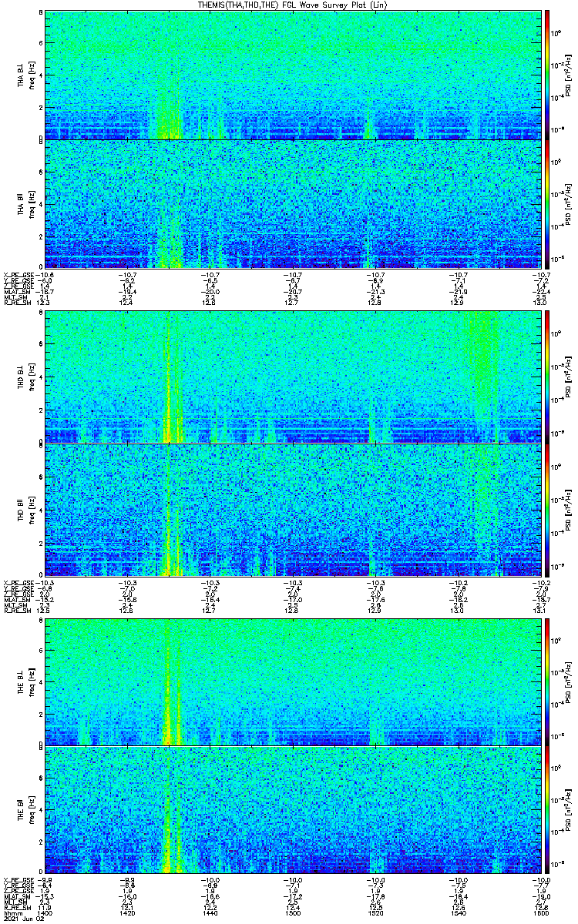578x924 pixels.
Task: Select the THD B-parallel spectrogram panel
Action: 293,510
